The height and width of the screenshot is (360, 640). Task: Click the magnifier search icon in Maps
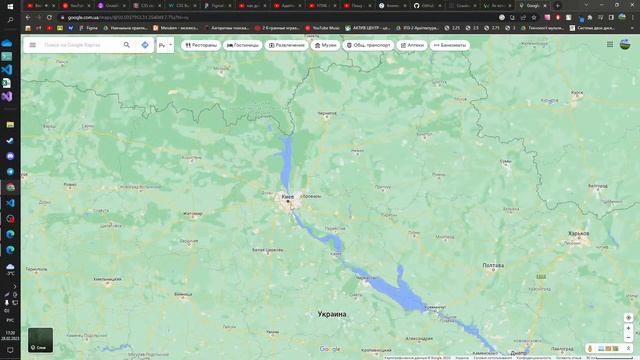(127, 45)
